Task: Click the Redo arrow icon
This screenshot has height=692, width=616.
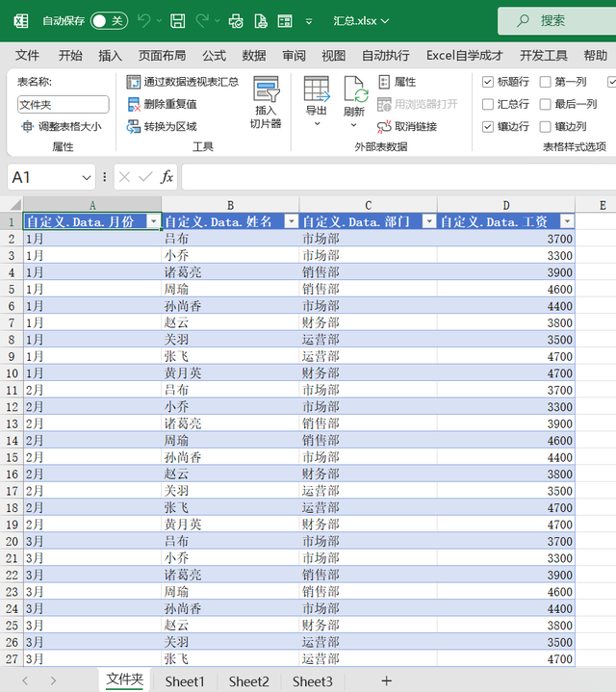Action: (x=202, y=21)
